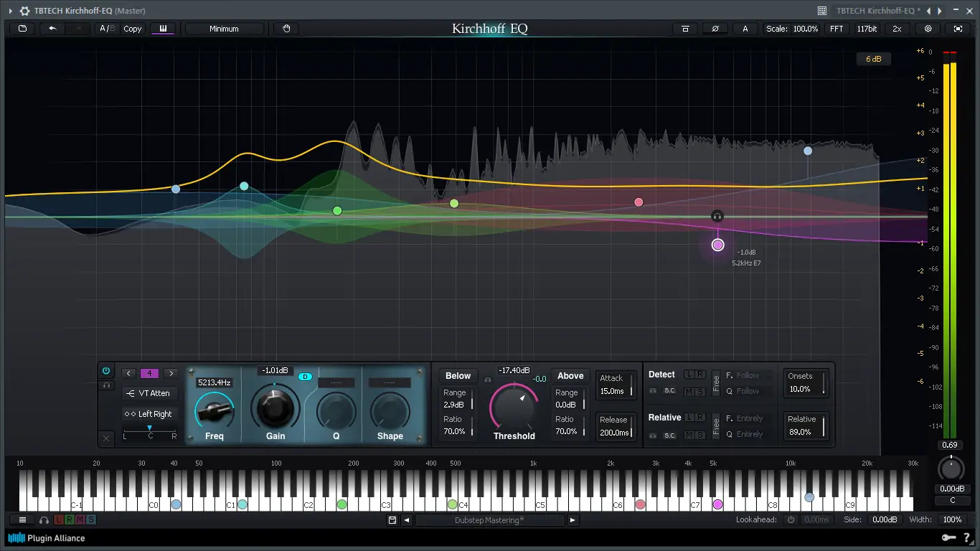Toggle the Detect S.C. sidechain button
Image resolution: width=980 pixels, height=551 pixels.
[x=669, y=391]
